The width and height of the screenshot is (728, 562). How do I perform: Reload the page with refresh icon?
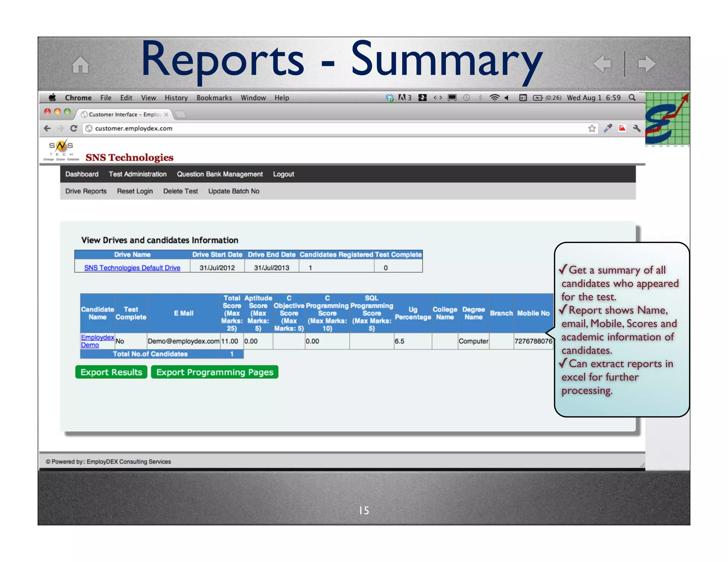click(74, 128)
